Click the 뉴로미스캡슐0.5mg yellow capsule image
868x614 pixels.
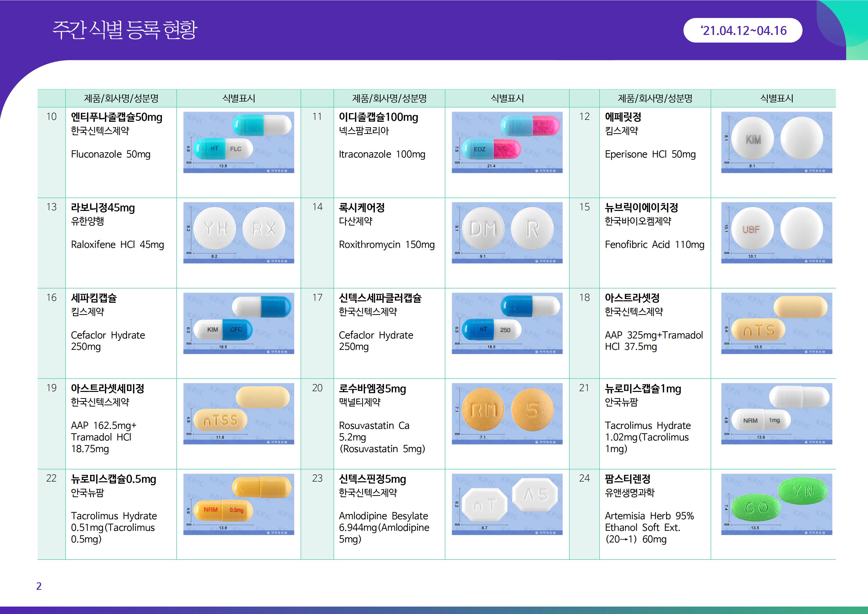click(239, 504)
